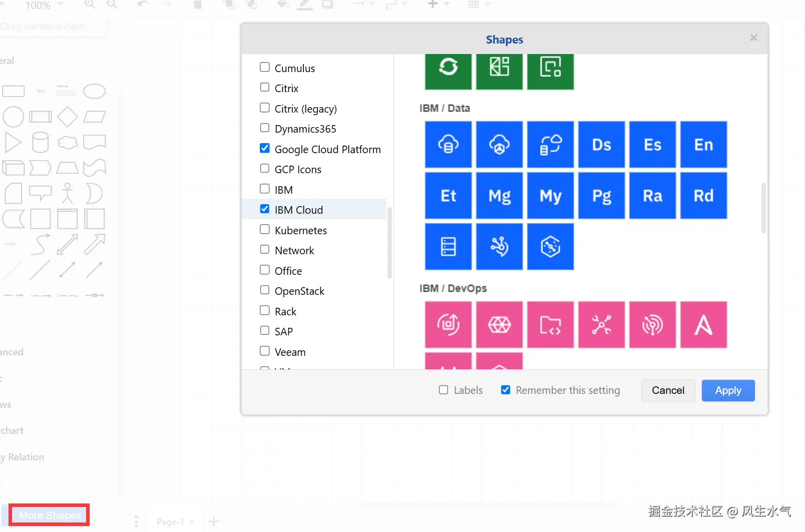Cancel the Shapes dialog

pos(668,390)
